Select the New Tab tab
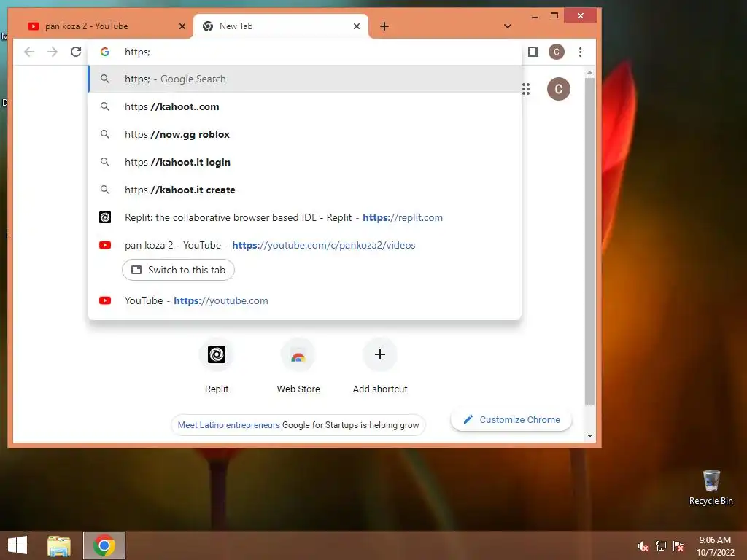 coord(281,26)
